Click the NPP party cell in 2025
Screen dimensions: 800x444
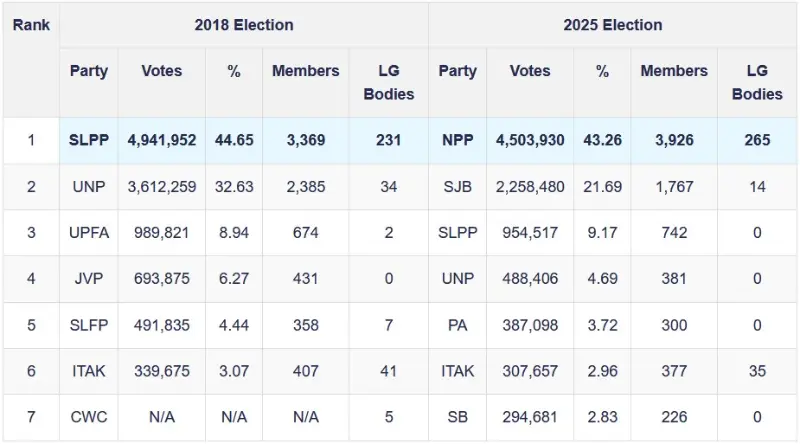[457, 140]
